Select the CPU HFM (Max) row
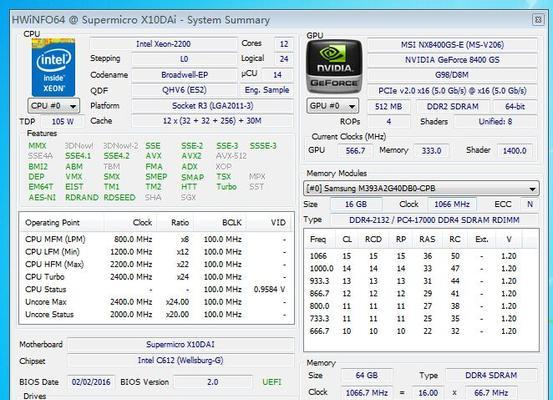This screenshot has width=553, height=400. (156, 264)
